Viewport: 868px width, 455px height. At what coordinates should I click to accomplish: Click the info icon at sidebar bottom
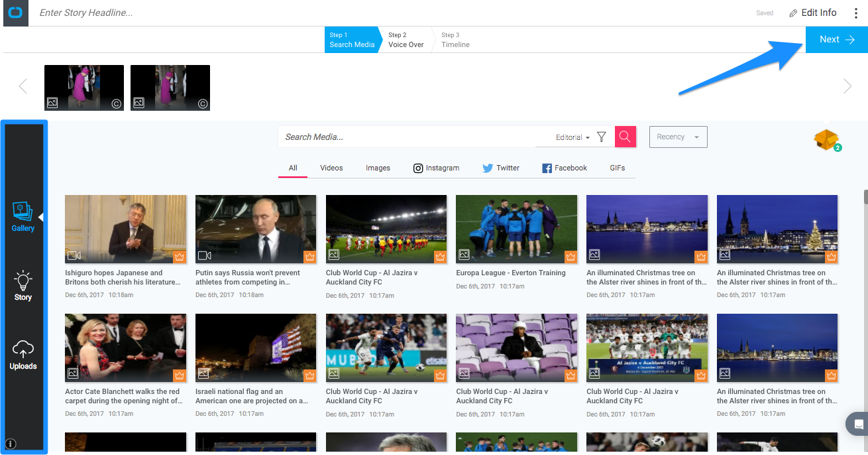[11, 444]
